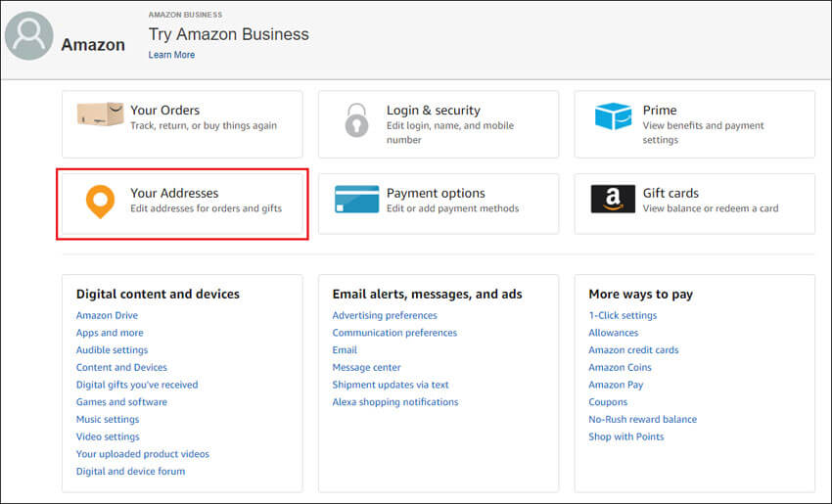Screen dimensions: 832x504
Task: Open Alexa shopping notifications
Action: (x=394, y=402)
